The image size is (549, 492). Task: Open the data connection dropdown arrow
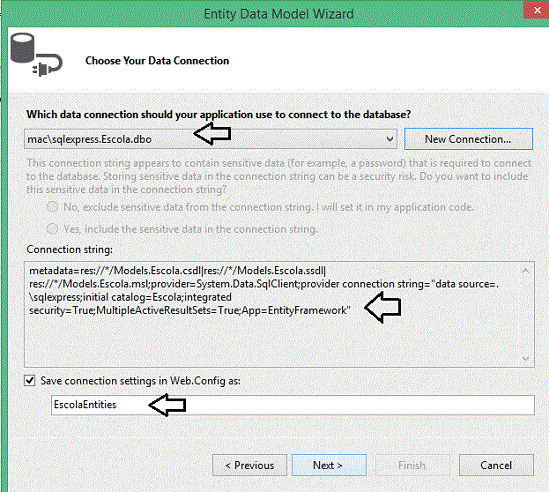point(390,139)
